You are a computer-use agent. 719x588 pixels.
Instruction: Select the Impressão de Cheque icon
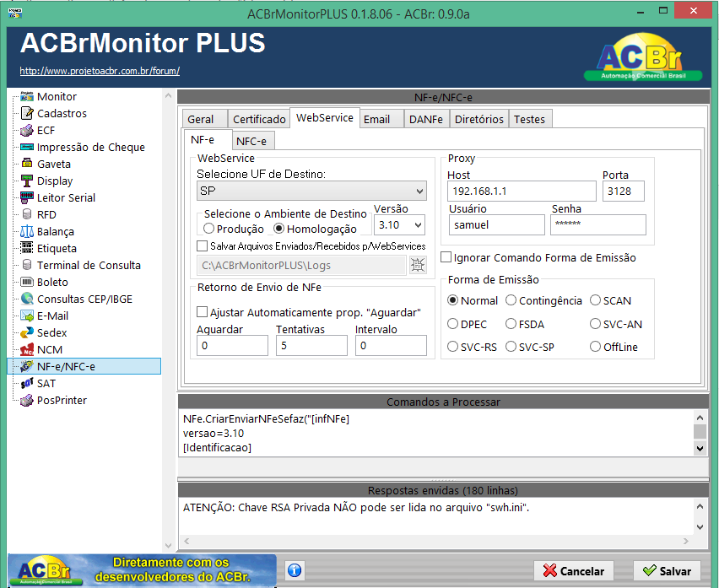coord(27,147)
